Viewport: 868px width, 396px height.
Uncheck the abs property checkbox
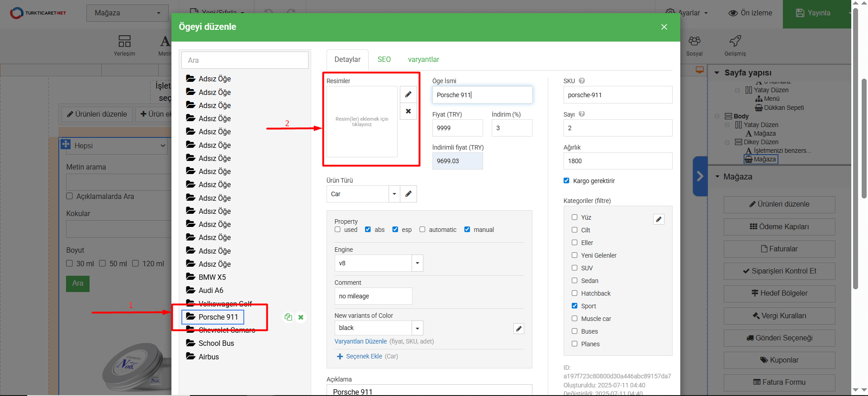[368, 229]
